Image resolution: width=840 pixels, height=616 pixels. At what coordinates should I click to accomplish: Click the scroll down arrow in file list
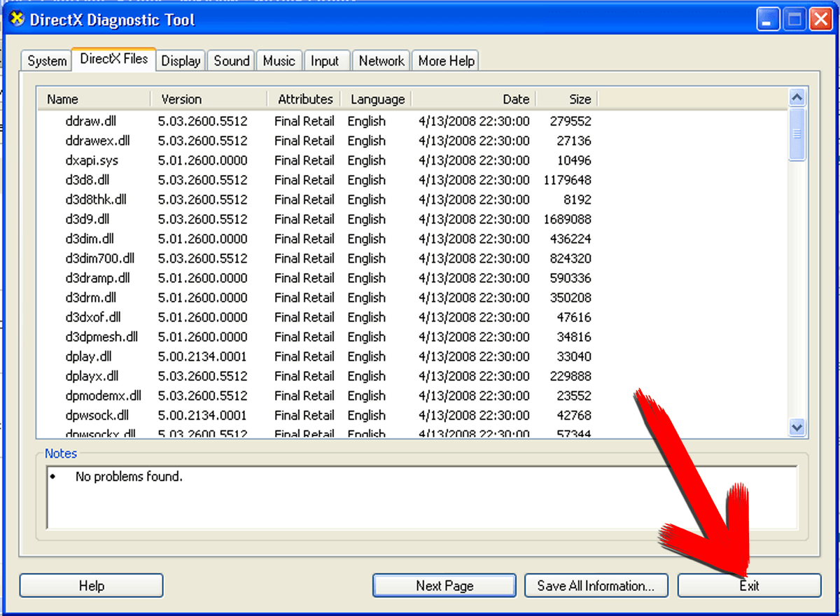pyautogui.click(x=797, y=426)
